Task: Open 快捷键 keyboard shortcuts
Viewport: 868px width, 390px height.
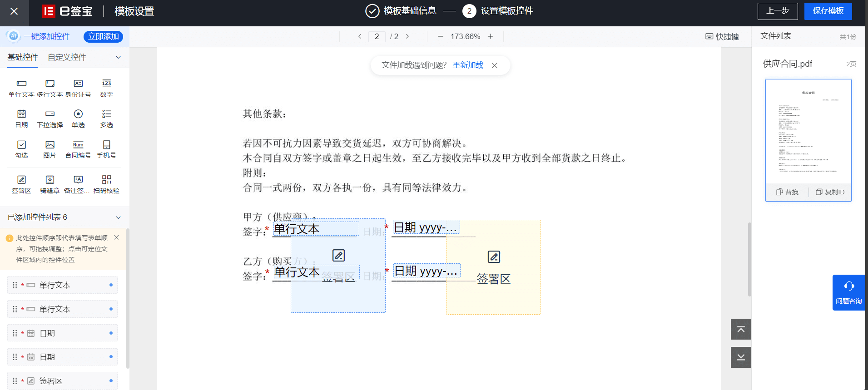Action: tap(722, 37)
